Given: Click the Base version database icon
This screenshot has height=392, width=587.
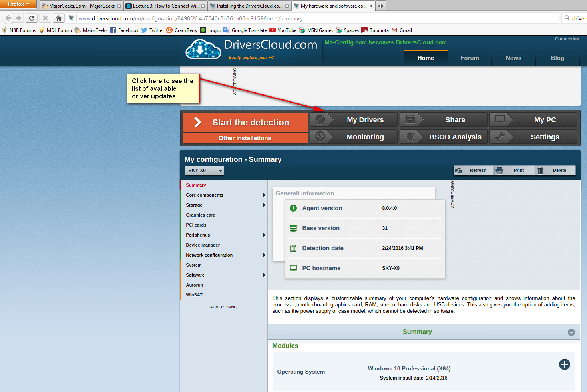Looking at the screenshot, I should tap(293, 228).
